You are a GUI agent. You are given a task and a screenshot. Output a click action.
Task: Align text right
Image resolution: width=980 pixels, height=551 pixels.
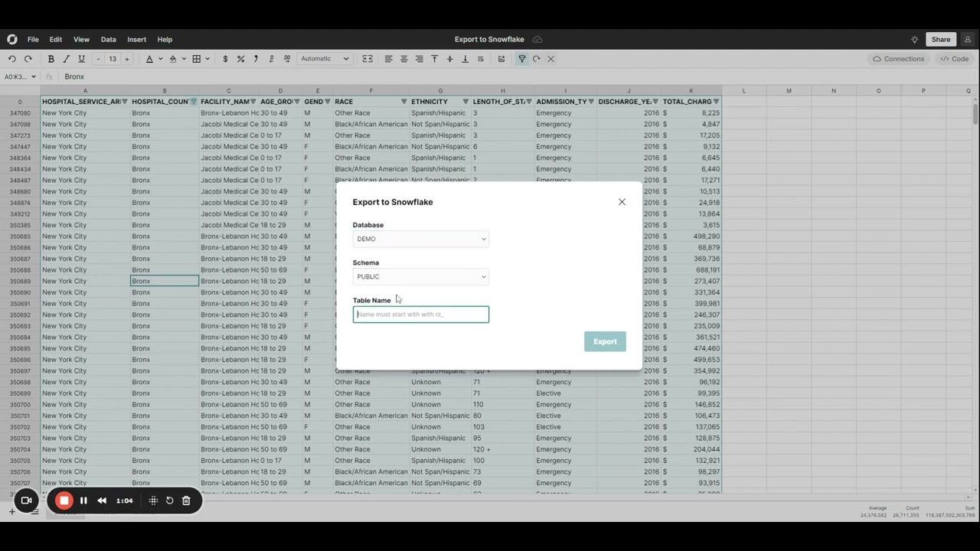(419, 59)
